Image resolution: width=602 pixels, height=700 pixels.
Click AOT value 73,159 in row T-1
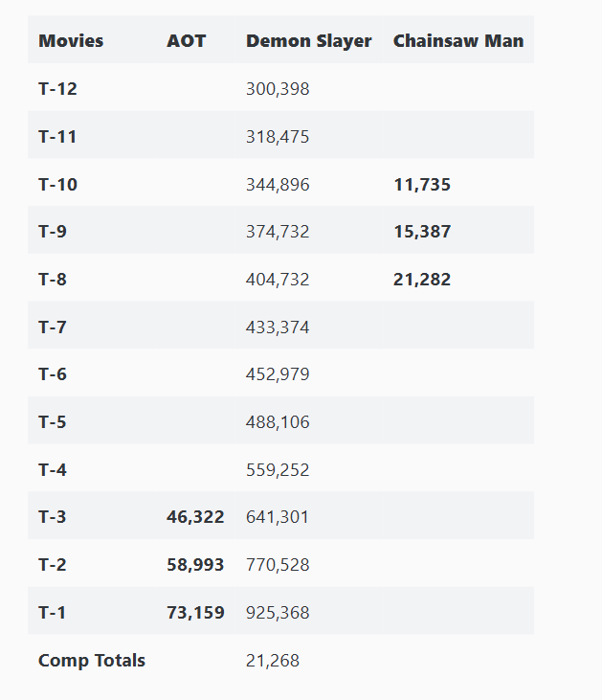[x=195, y=612]
